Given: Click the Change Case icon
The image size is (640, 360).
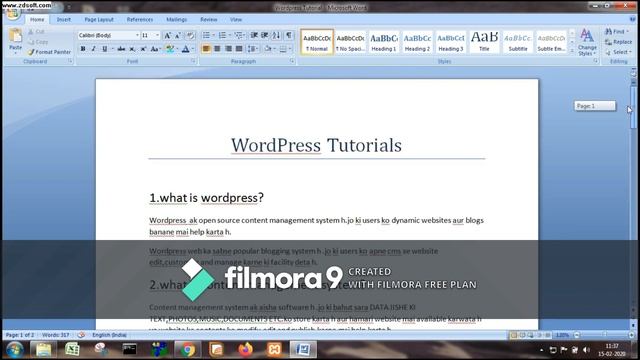Looking at the screenshot, I should tap(155, 49).
